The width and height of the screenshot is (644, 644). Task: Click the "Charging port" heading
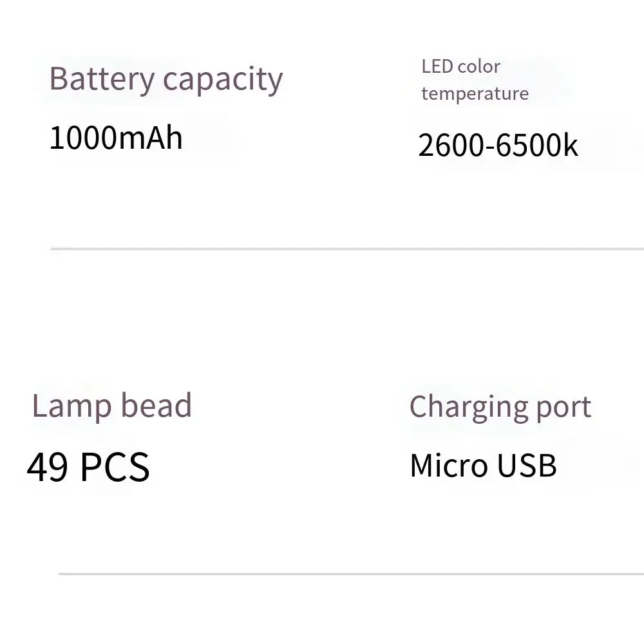coord(500,408)
